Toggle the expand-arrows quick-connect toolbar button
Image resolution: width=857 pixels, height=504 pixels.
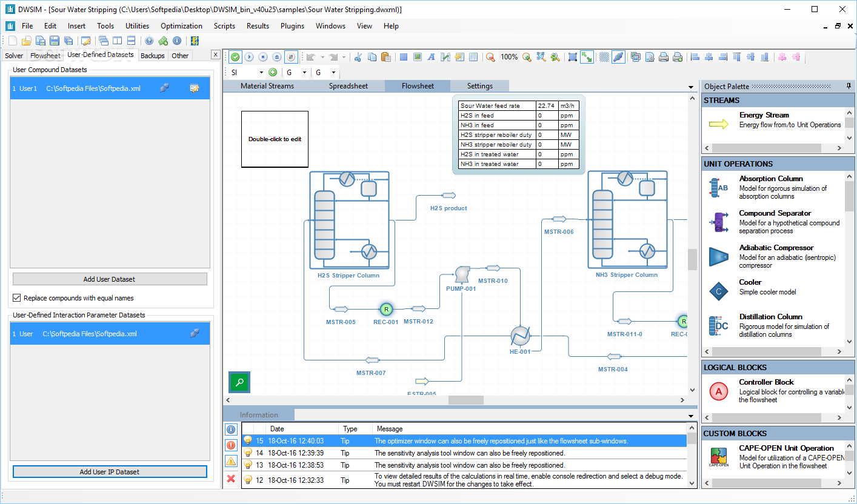(587, 57)
